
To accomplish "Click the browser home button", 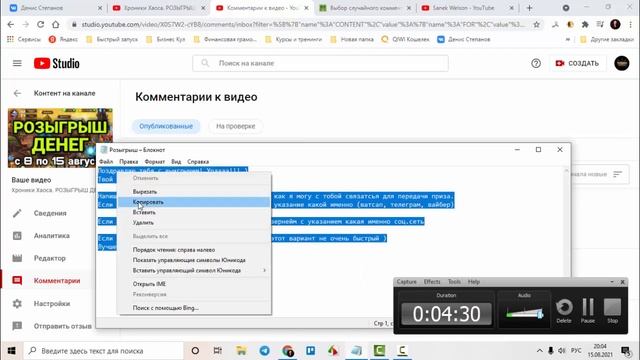I will (56, 24).
